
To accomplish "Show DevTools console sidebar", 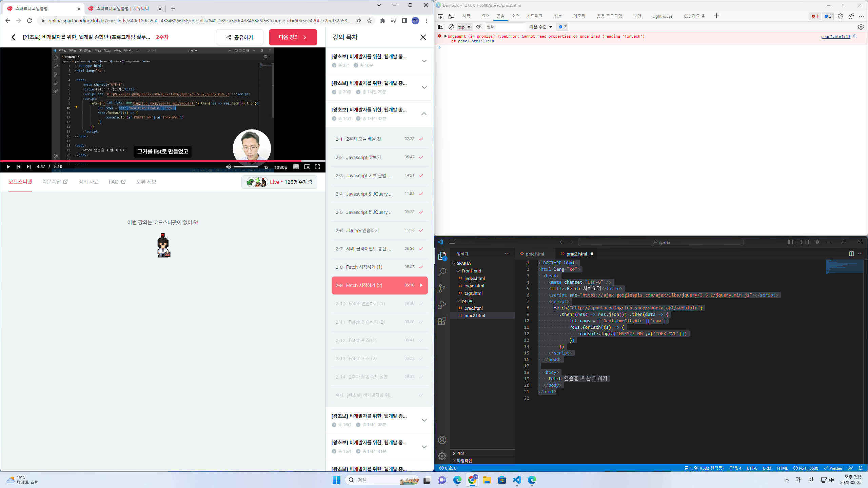I will [440, 27].
